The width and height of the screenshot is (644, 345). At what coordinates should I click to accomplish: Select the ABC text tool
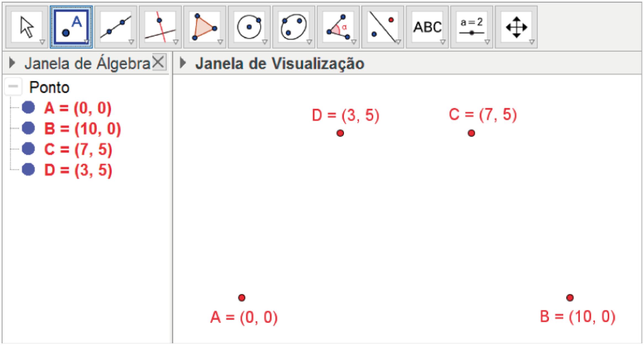[x=427, y=27]
